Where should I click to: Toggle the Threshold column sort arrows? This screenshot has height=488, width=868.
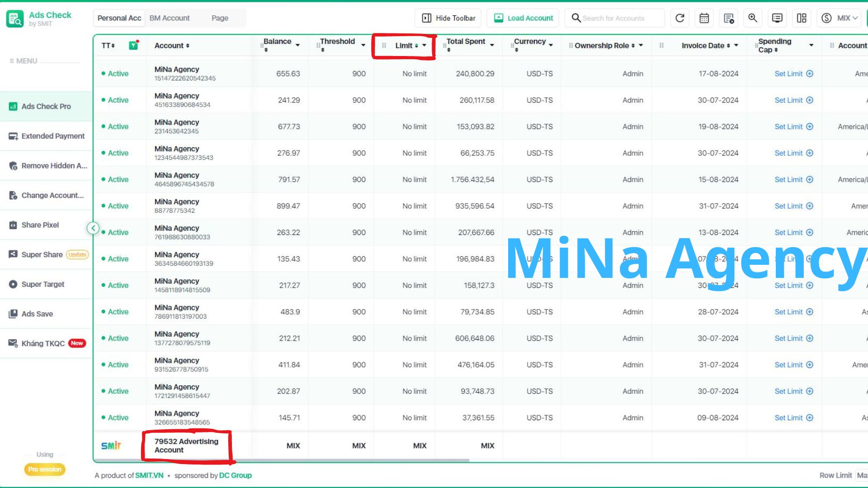click(322, 50)
